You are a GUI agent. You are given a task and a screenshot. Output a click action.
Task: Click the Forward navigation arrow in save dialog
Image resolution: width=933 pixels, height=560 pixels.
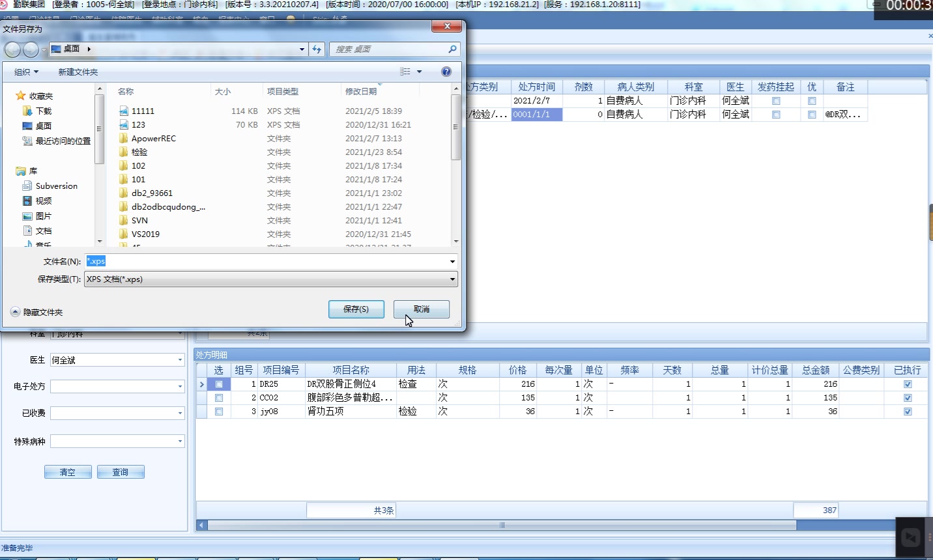click(x=31, y=49)
